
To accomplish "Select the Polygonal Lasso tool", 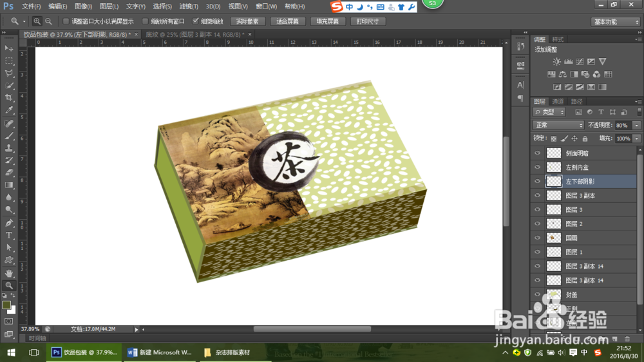I will click(x=8, y=73).
